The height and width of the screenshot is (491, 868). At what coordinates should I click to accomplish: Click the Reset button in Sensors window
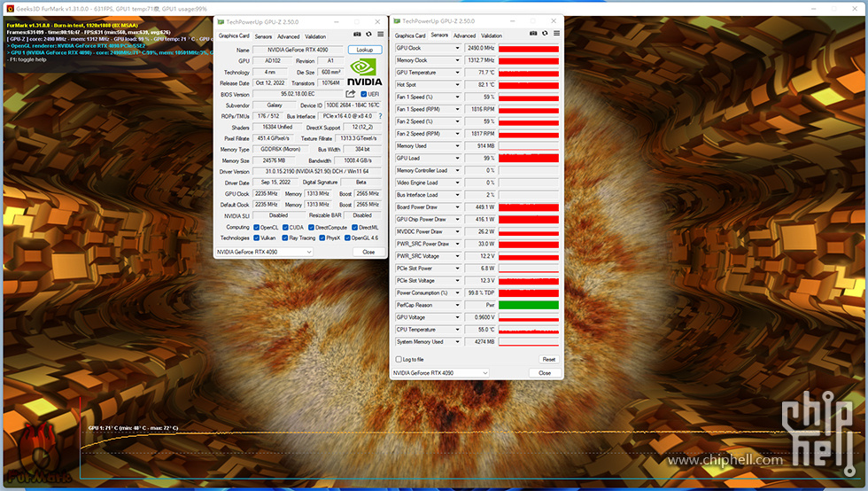[548, 359]
